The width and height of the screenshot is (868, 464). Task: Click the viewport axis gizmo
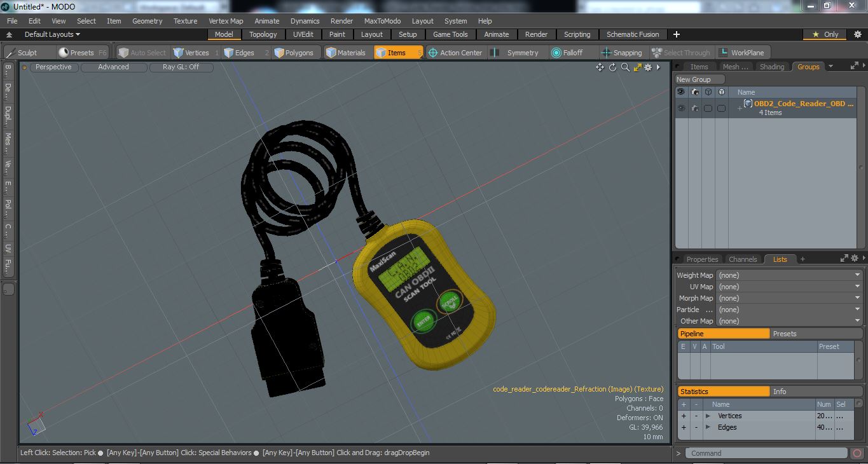point(35,424)
